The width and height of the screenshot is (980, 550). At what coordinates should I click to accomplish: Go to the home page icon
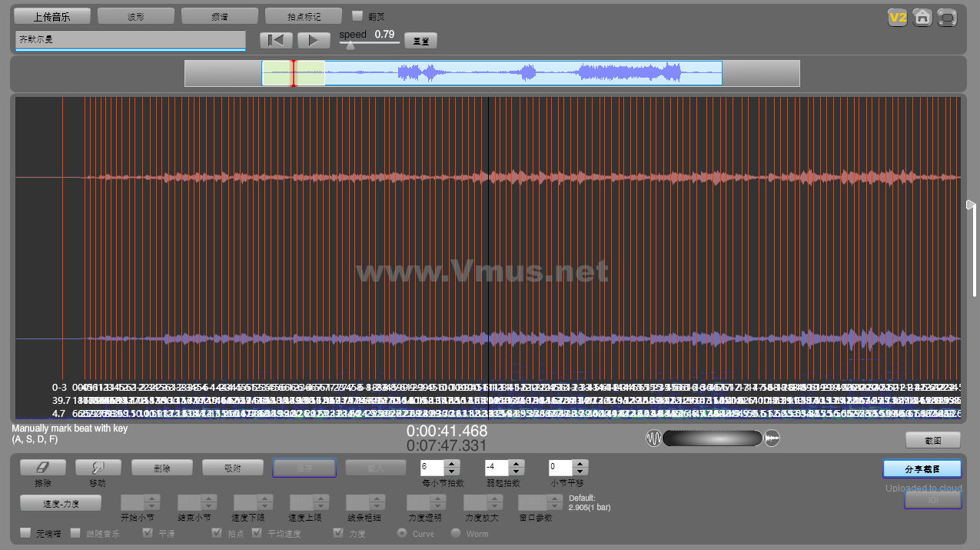pyautogui.click(x=922, y=18)
